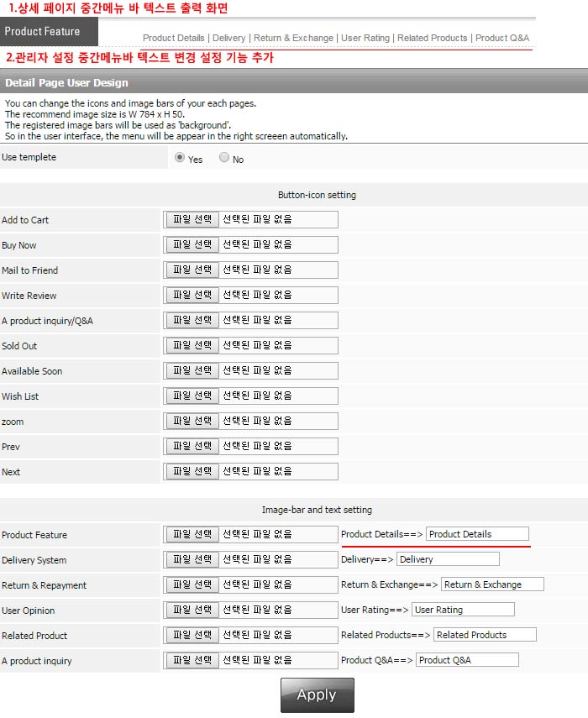This screenshot has height=718, width=588.
Task: Focus the Product Q&A text input field
Action: (x=467, y=660)
